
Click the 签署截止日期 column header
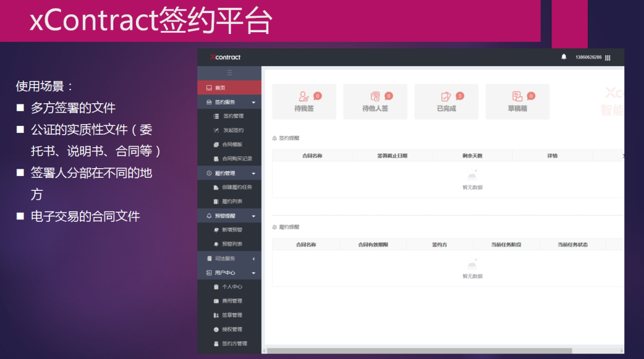(392, 156)
